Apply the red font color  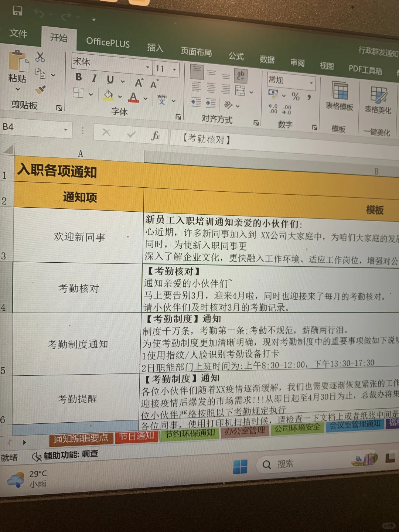pyautogui.click(x=133, y=98)
